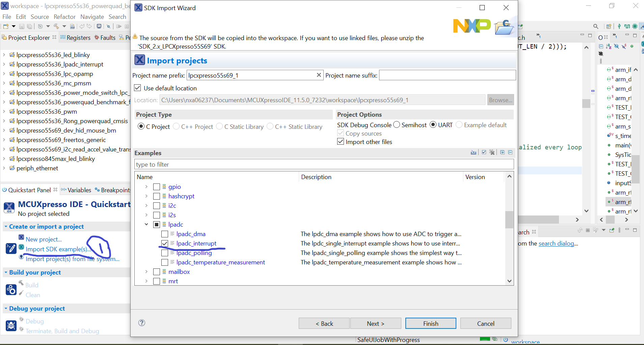Click the blue monitor console icon in the toolbar
This screenshot has width=644, height=345.
(x=99, y=26)
